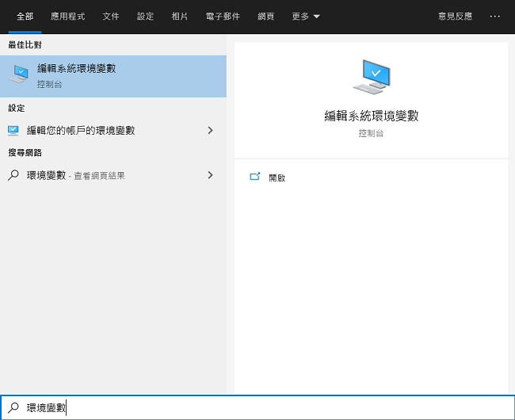Expand the 環境變數 web result chevron
Image resolution: width=515 pixels, height=420 pixels.
(x=210, y=175)
